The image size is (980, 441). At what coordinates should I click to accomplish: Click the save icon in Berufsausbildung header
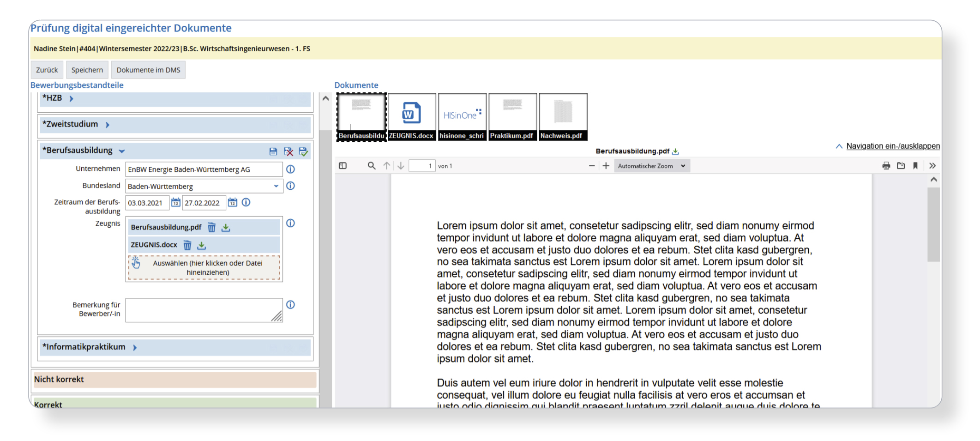pos(273,151)
